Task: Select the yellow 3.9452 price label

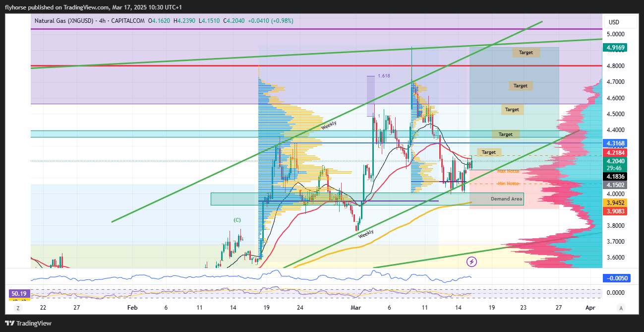Action: tap(615, 202)
